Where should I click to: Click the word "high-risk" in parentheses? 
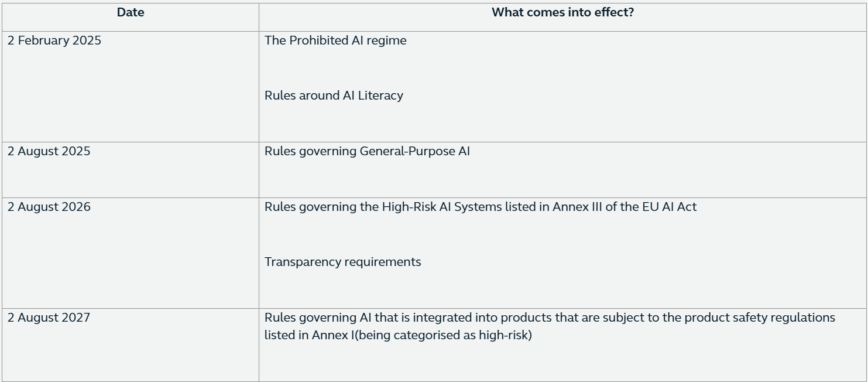click(503, 336)
